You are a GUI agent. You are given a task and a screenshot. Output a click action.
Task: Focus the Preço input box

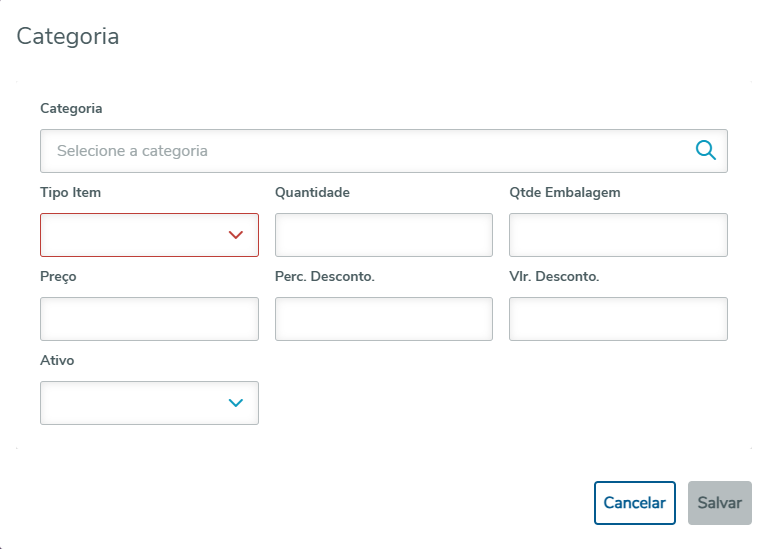[149, 319]
